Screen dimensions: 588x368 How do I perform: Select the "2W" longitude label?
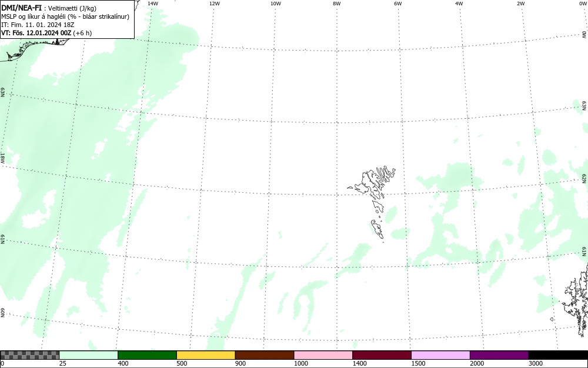click(x=520, y=4)
